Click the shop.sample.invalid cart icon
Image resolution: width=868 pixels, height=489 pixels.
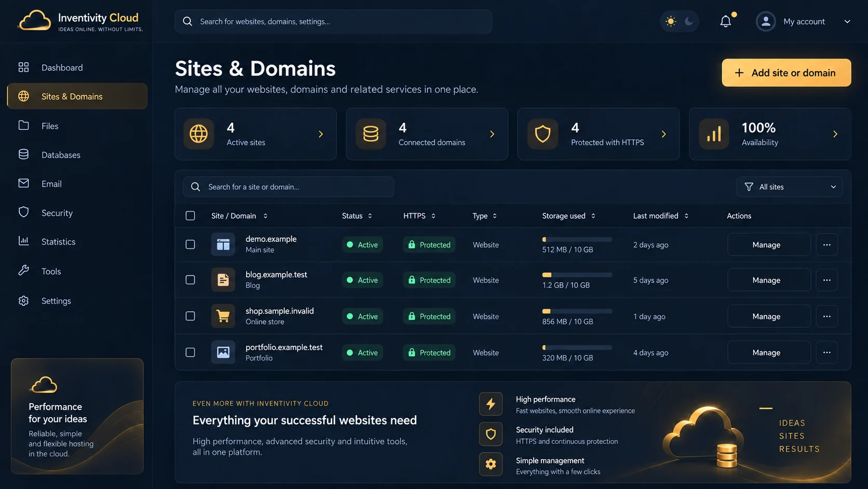[223, 316]
